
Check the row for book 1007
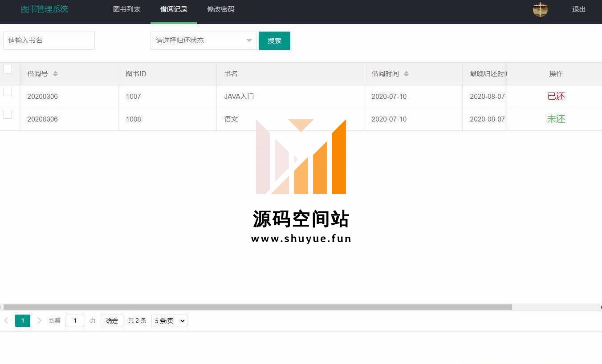[8, 92]
